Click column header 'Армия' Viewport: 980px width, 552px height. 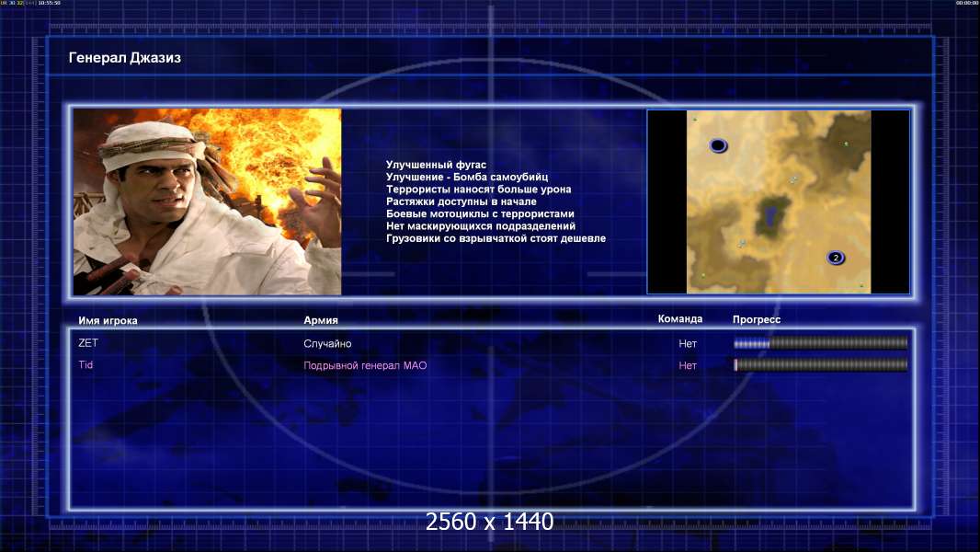click(321, 320)
